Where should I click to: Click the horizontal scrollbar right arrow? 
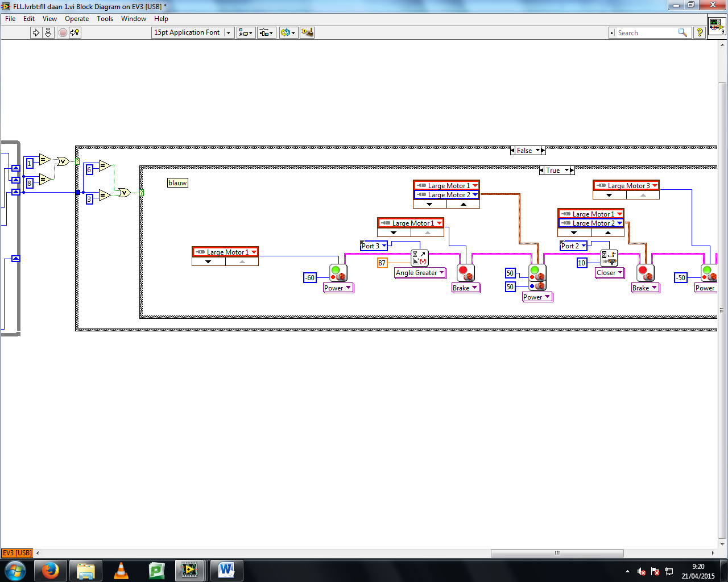(713, 553)
